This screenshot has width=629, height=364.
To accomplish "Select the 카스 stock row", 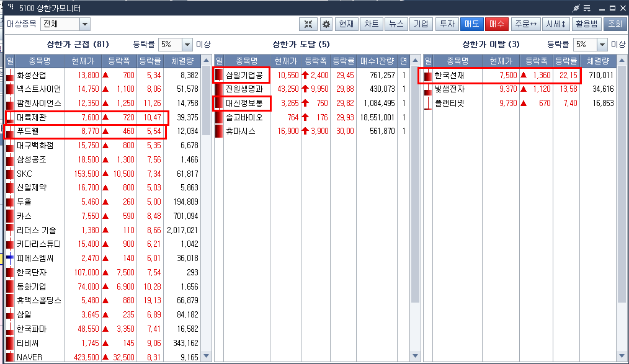I will pyautogui.click(x=103, y=216).
